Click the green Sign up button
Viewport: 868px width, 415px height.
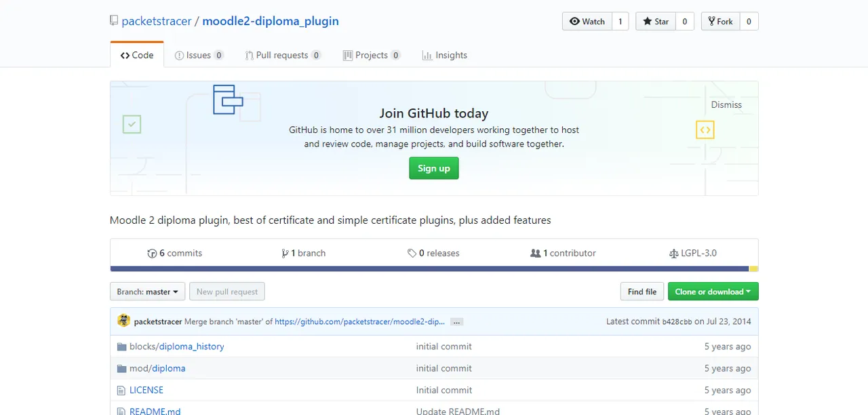tap(434, 168)
